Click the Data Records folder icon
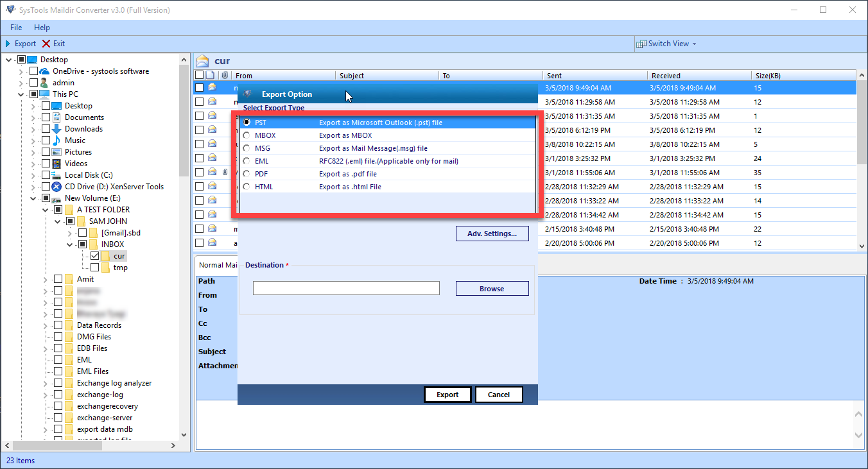Viewport: 868px width, 469px height. [69, 325]
